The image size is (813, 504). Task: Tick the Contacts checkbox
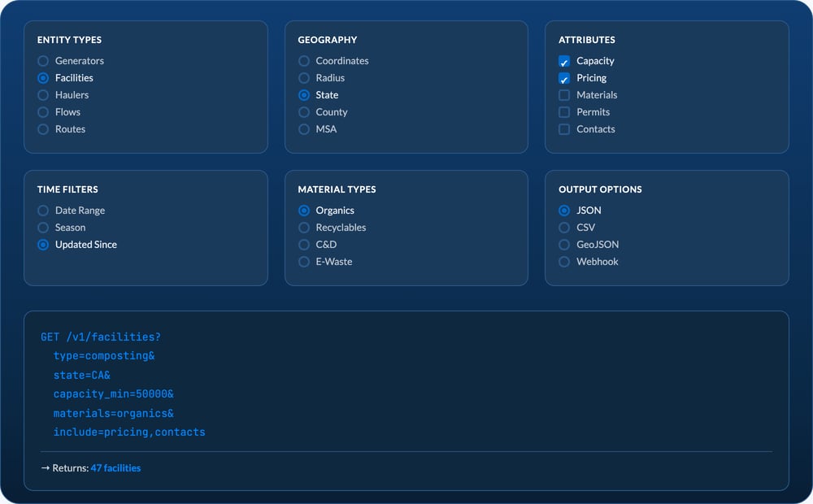pyautogui.click(x=564, y=129)
